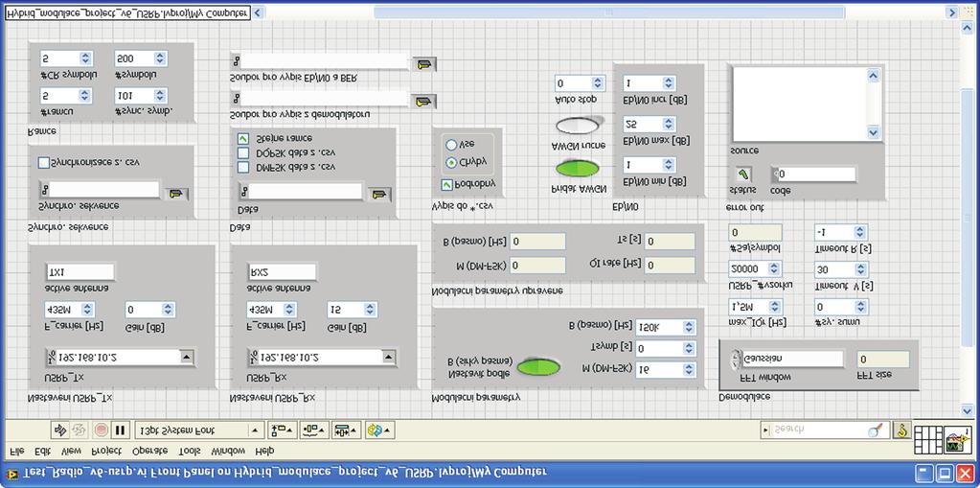Open the File menu
Image resolution: width=980 pixels, height=488 pixels.
pos(17,451)
